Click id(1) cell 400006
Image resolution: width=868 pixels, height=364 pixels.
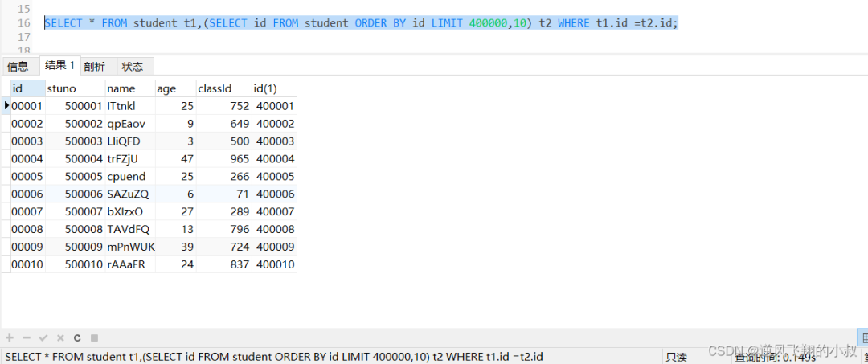coord(275,194)
